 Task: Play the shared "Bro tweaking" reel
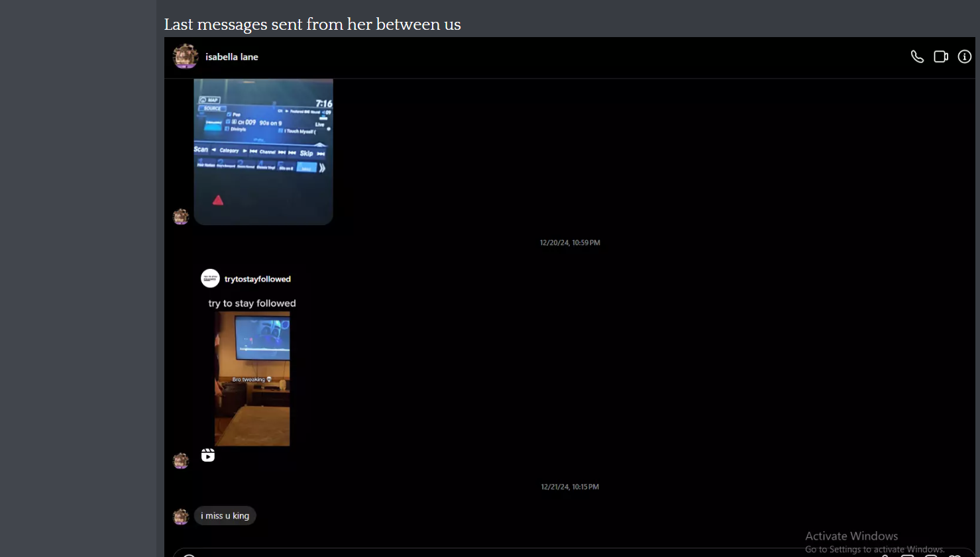click(252, 379)
